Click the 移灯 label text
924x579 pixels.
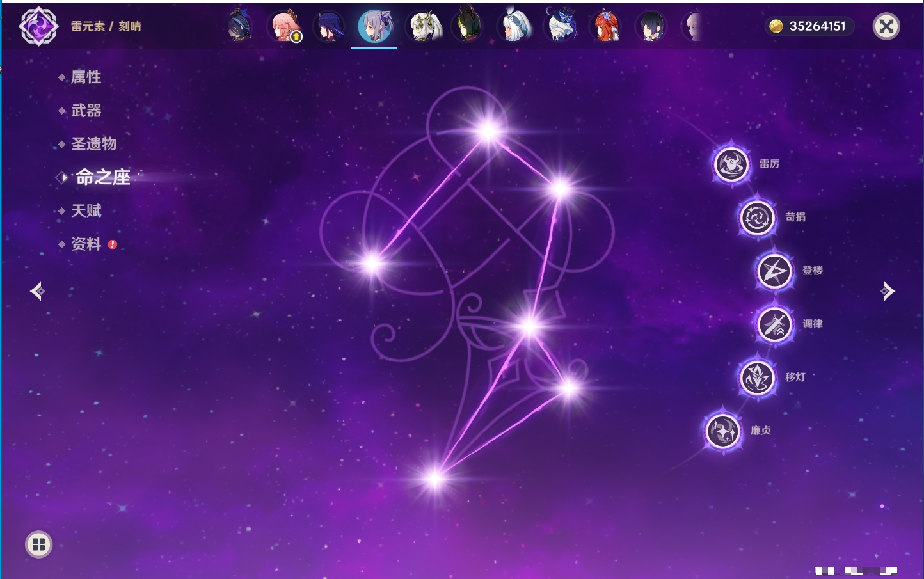click(x=795, y=377)
